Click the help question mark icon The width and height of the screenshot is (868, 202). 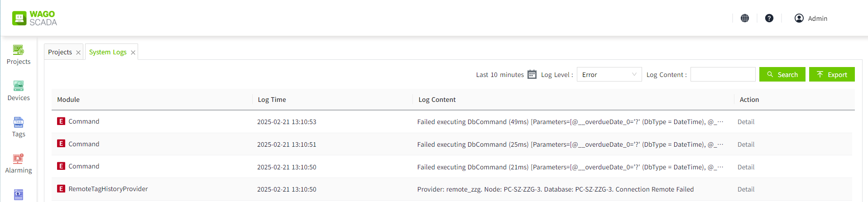769,18
